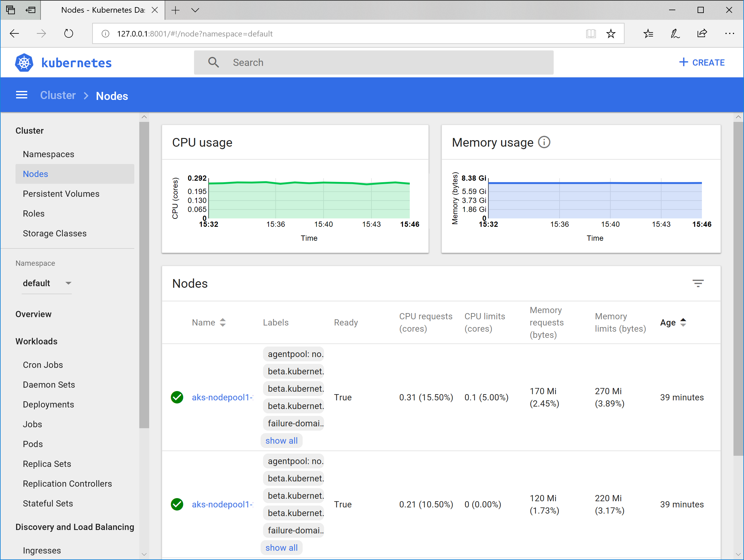744x560 pixels.
Task: Click the search magnifier icon
Action: [x=213, y=62]
